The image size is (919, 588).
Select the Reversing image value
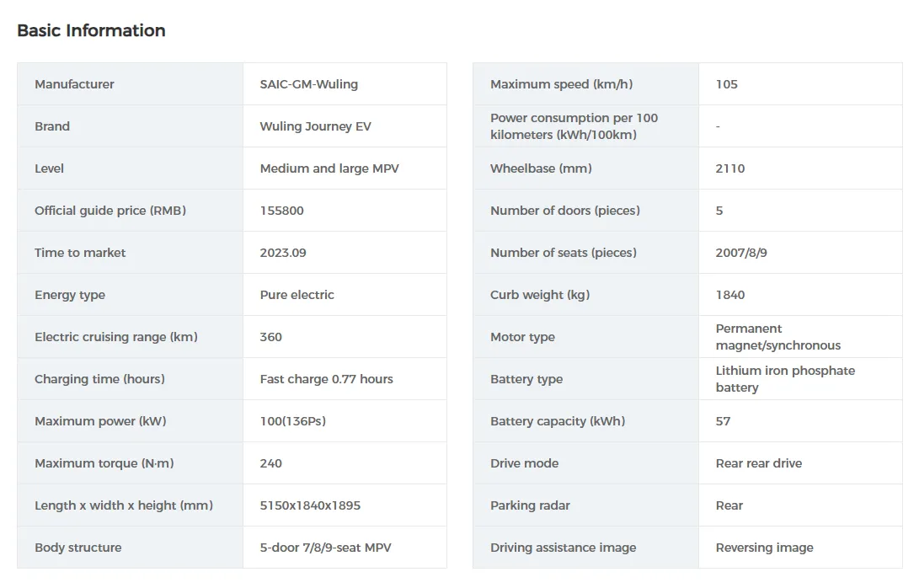[764, 548]
